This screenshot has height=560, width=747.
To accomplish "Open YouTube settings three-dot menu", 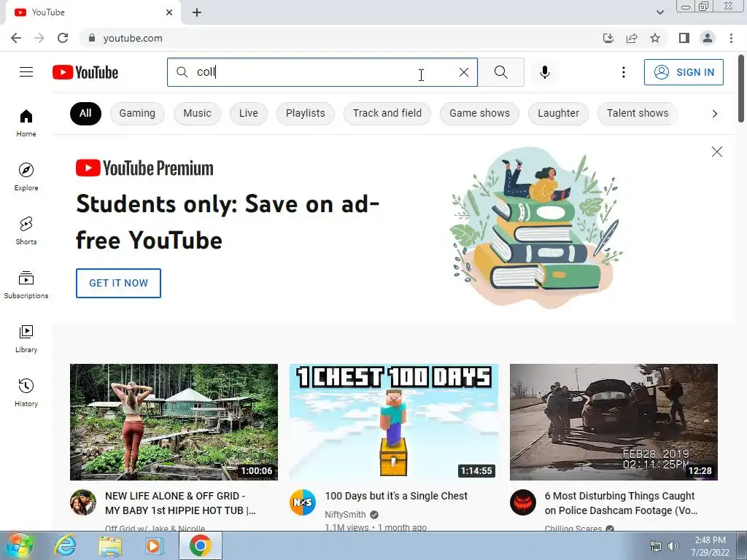I will click(x=623, y=72).
